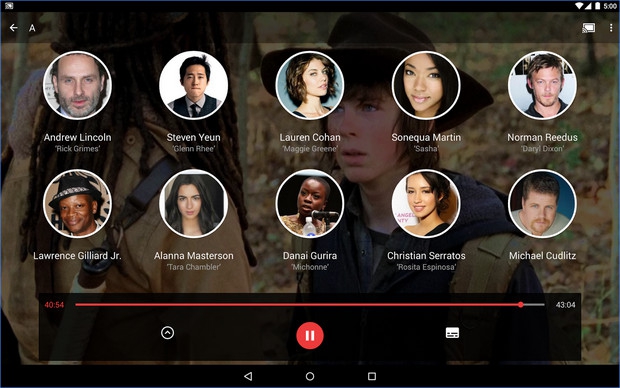Go back using the top-left arrow

pyautogui.click(x=13, y=28)
